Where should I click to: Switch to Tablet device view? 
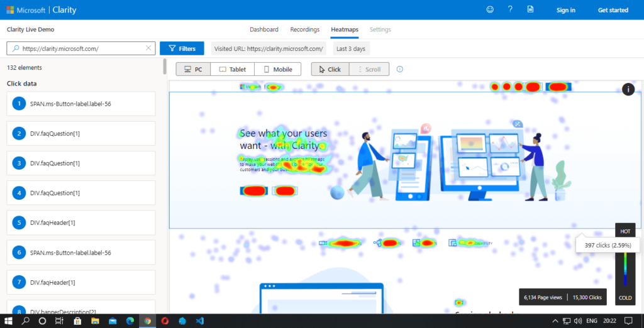233,69
